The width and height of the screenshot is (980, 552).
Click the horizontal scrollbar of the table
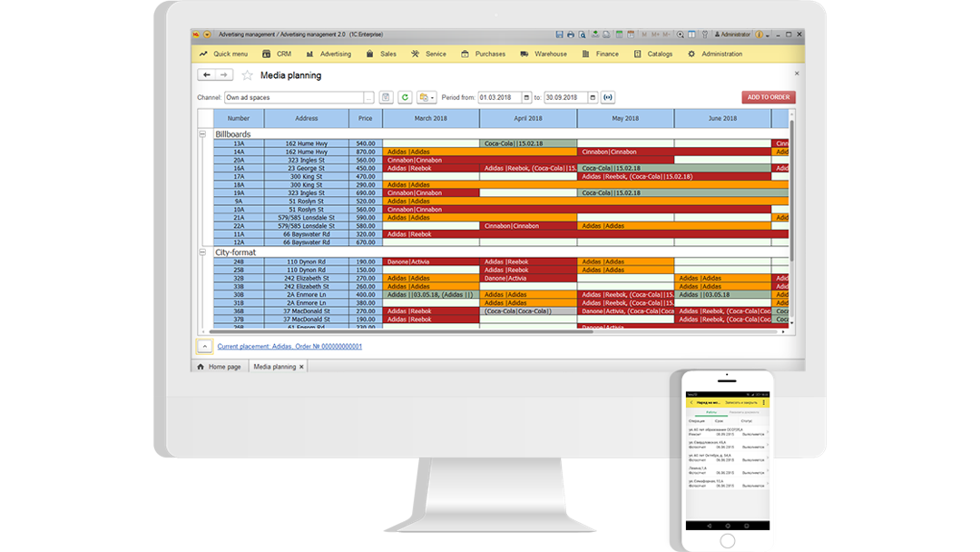[400, 332]
